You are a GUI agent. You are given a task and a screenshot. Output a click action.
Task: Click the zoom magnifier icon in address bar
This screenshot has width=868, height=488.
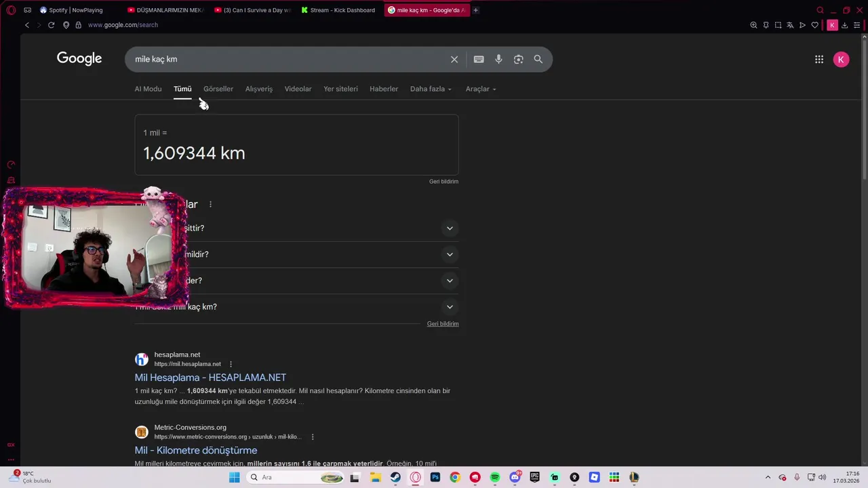[753, 25]
